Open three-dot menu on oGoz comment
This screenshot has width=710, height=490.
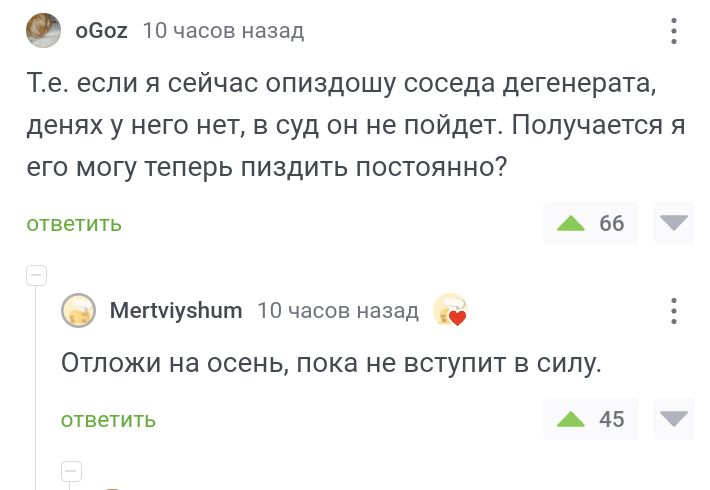(674, 31)
